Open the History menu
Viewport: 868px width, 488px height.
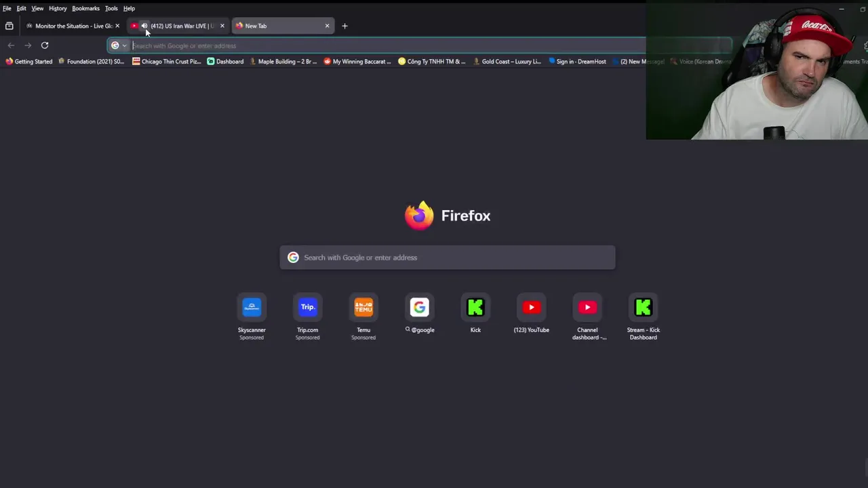58,8
